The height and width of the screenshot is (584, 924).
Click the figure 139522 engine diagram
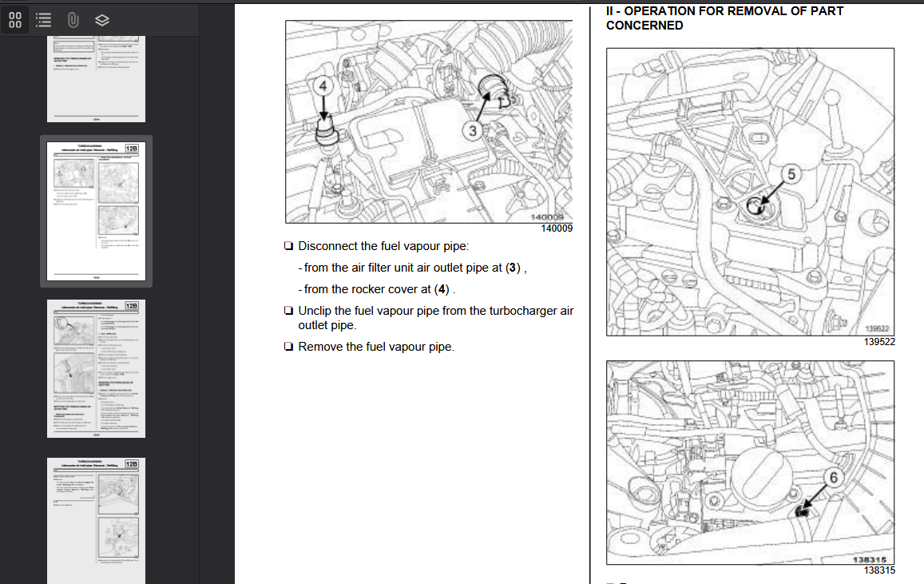click(750, 192)
